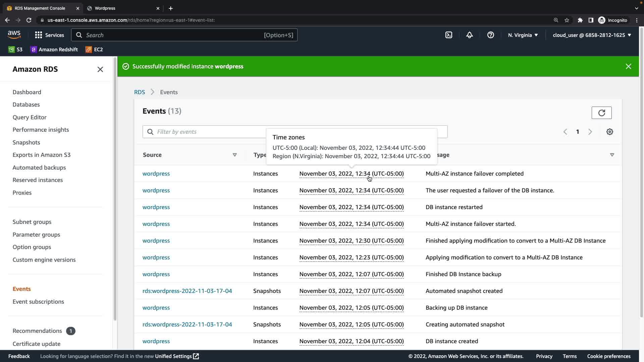Open EC2 shortcut in favorites bar
This screenshot has height=362, width=644.
coord(94,49)
